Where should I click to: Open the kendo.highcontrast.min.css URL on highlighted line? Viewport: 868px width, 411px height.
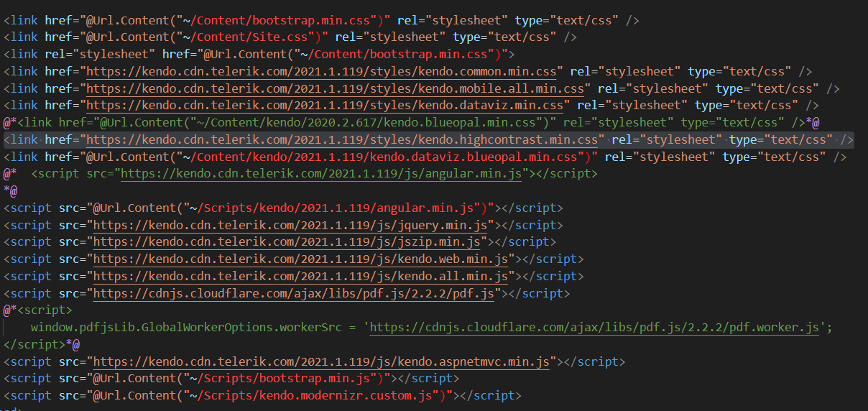pos(342,139)
